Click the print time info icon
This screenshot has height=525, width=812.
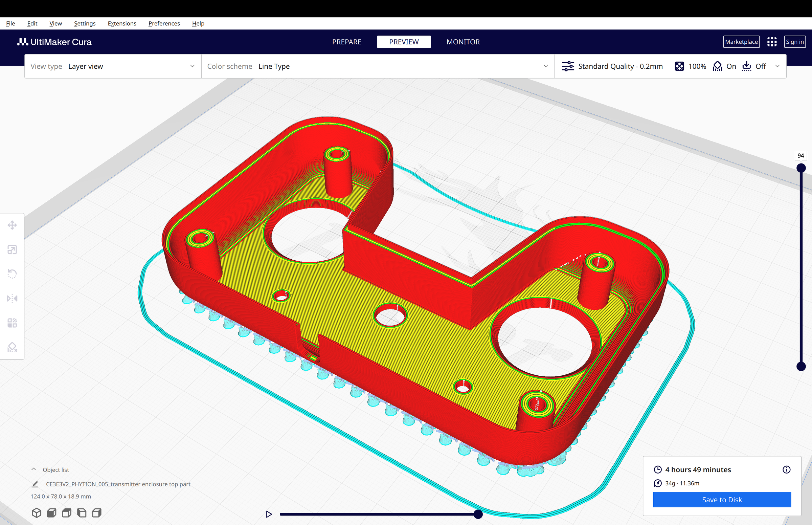[x=786, y=469]
